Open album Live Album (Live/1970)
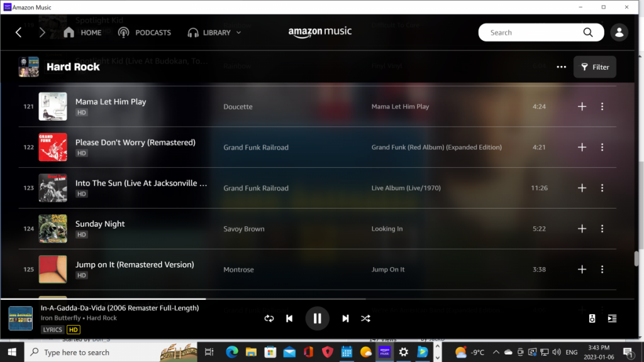 click(406, 188)
